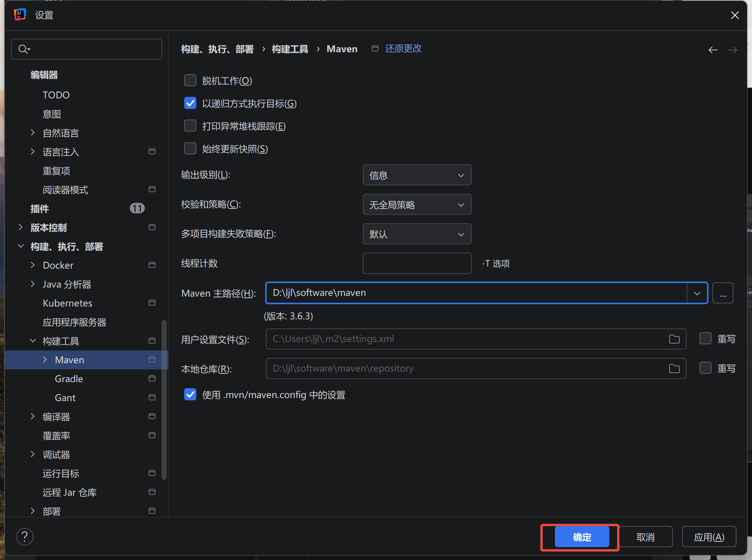Click project-level icon next to Gradle
This screenshot has height=560, width=752.
152,378
